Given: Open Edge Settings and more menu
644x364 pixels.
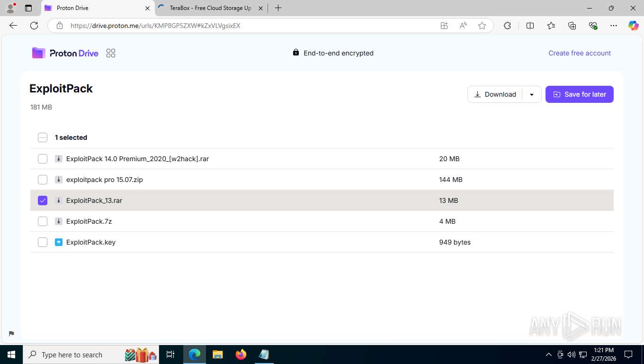Looking at the screenshot, I should point(614,26).
